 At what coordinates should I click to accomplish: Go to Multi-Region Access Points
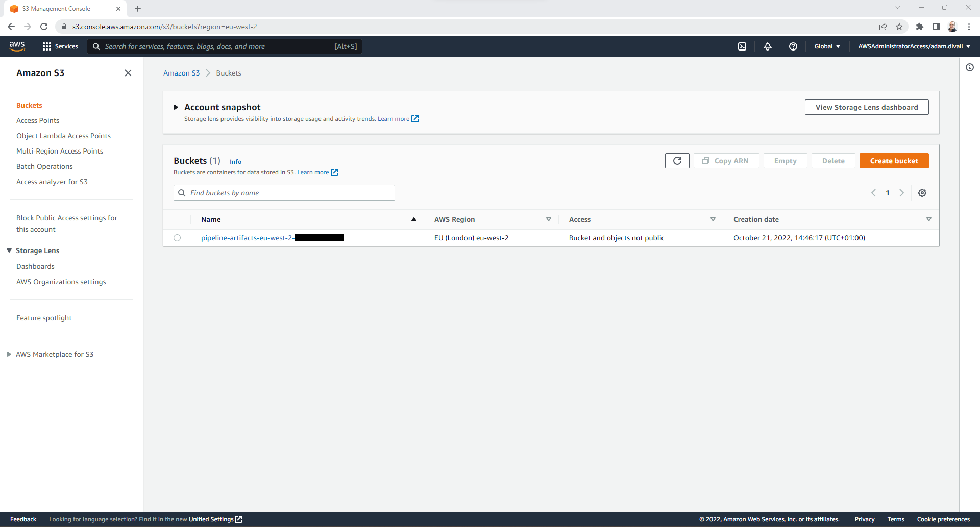coord(60,151)
